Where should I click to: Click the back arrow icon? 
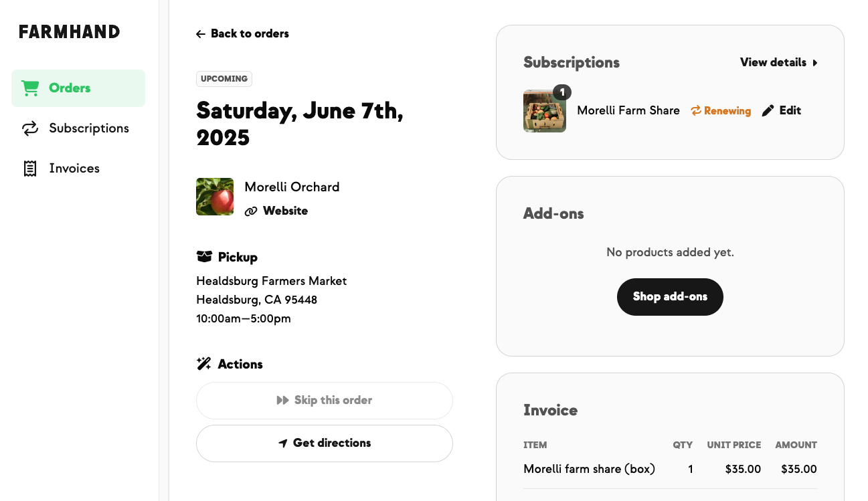tap(201, 34)
